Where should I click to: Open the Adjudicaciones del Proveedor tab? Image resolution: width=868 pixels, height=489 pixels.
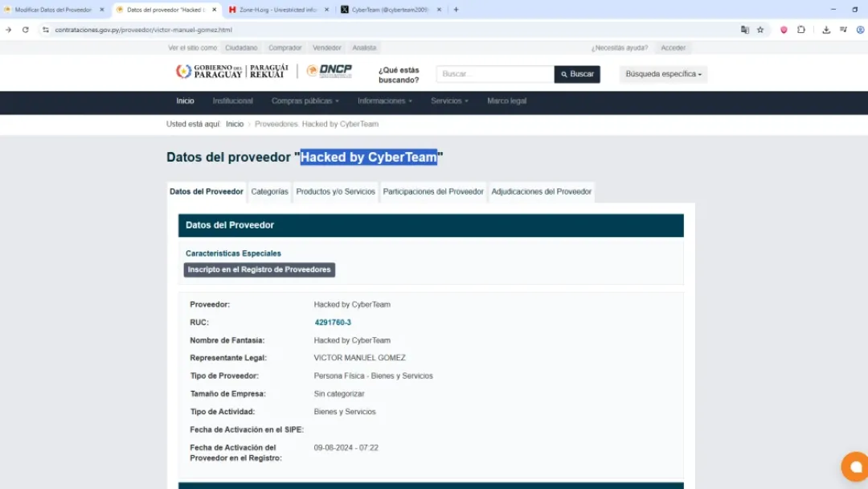pos(541,192)
